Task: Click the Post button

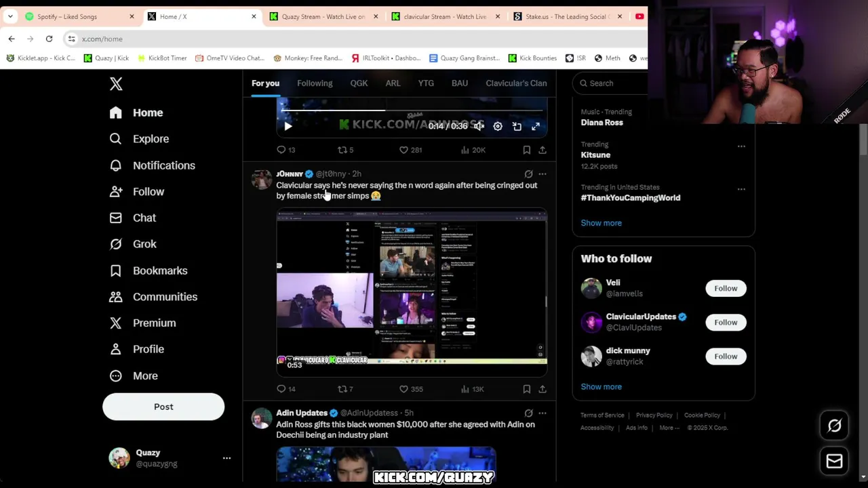Action: pyautogui.click(x=163, y=407)
